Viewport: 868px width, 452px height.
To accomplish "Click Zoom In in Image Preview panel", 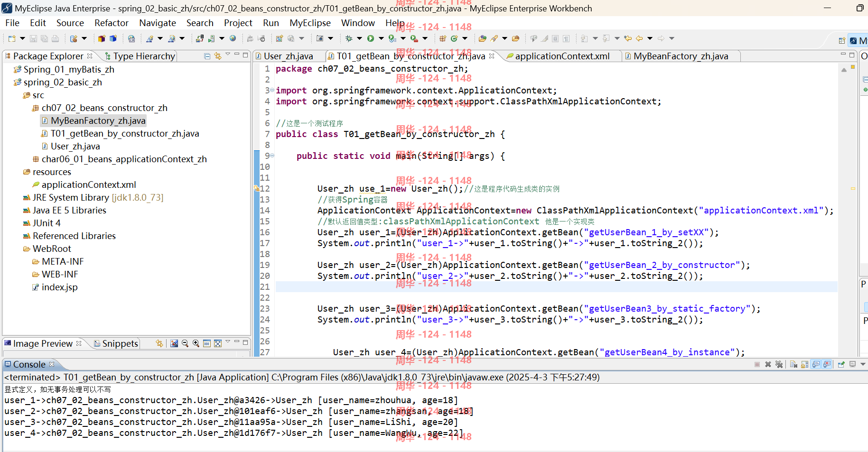I will (x=196, y=343).
